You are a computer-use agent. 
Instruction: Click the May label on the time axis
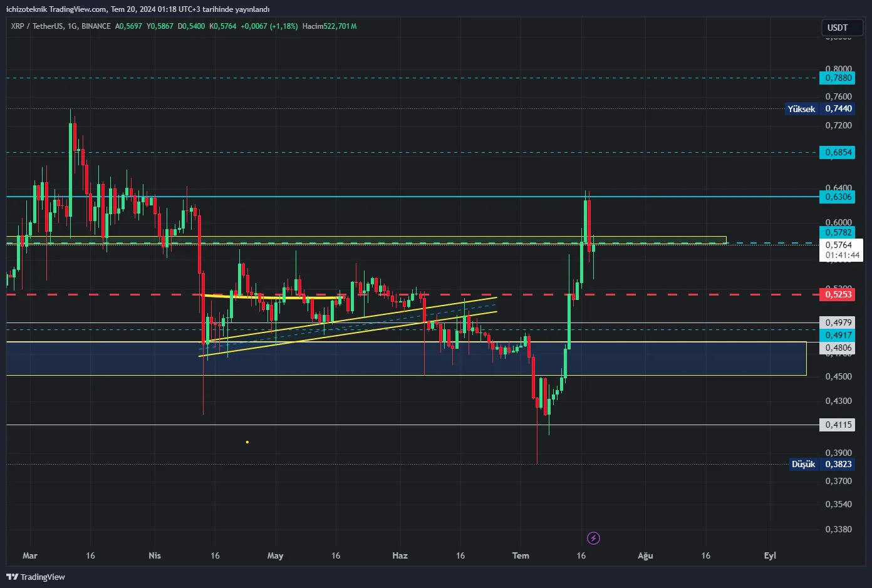[275, 555]
